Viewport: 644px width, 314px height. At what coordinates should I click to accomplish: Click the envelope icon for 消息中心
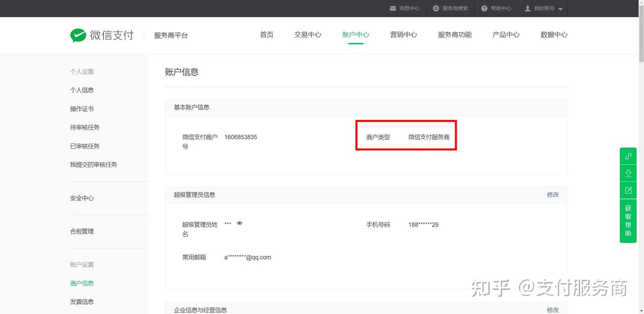[x=393, y=8]
